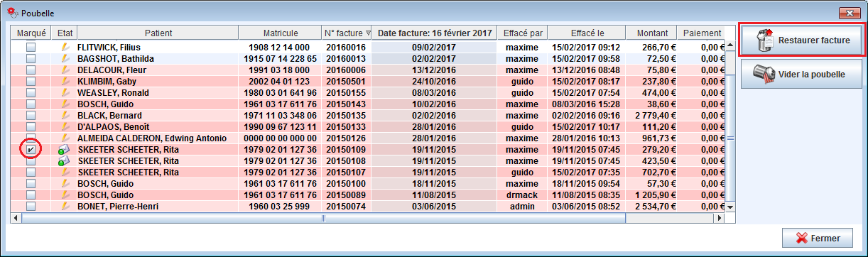Click pencil state icon for D'ALPAOS, Benoît
The height and width of the screenshot is (257, 868).
[65, 126]
